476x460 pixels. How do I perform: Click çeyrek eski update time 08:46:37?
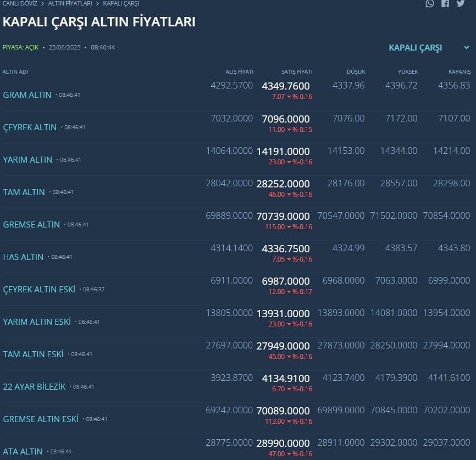point(93,290)
